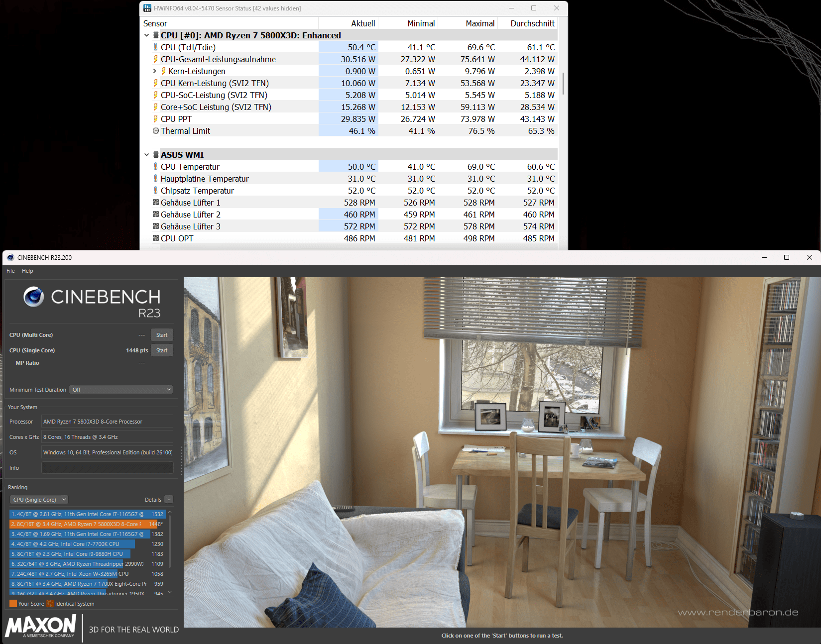Click lightning icon beside CPU PPT
Image resolution: width=821 pixels, height=644 pixels.
(x=156, y=119)
